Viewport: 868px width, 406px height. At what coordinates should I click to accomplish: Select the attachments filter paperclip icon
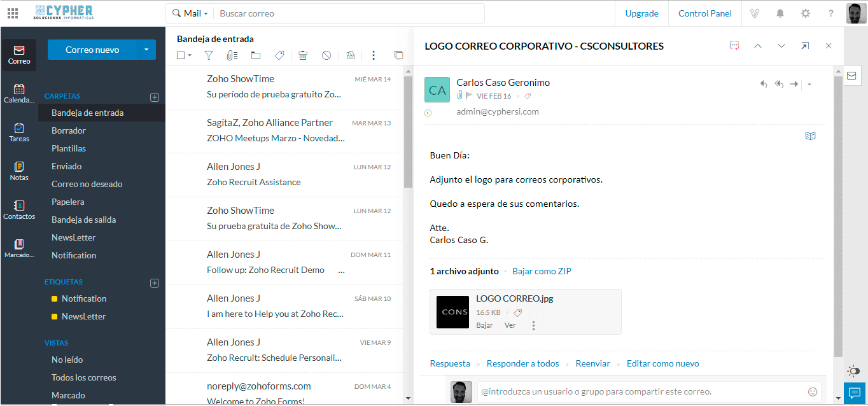coord(231,55)
